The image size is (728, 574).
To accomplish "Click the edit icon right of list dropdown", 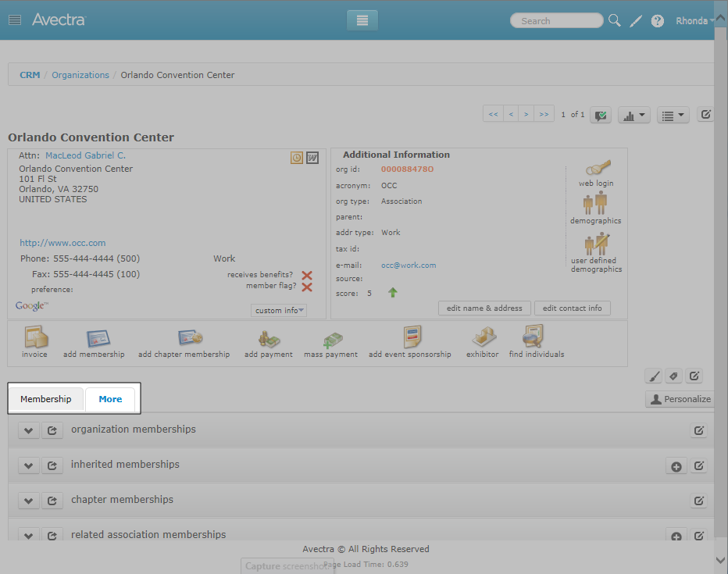I will tap(705, 115).
